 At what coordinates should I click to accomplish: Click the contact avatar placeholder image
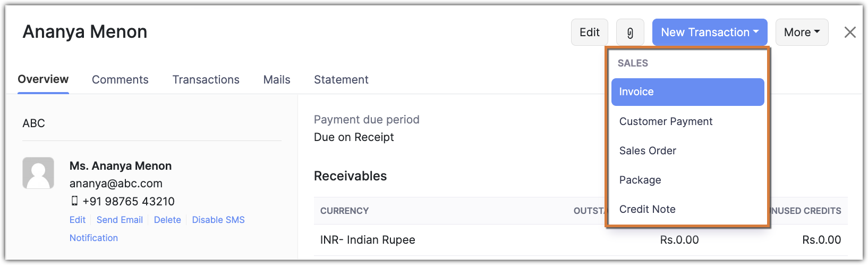click(38, 173)
